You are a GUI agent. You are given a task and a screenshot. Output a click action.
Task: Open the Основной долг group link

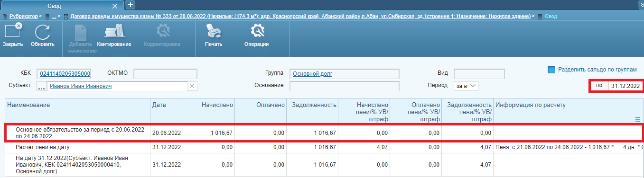pyautogui.click(x=313, y=74)
